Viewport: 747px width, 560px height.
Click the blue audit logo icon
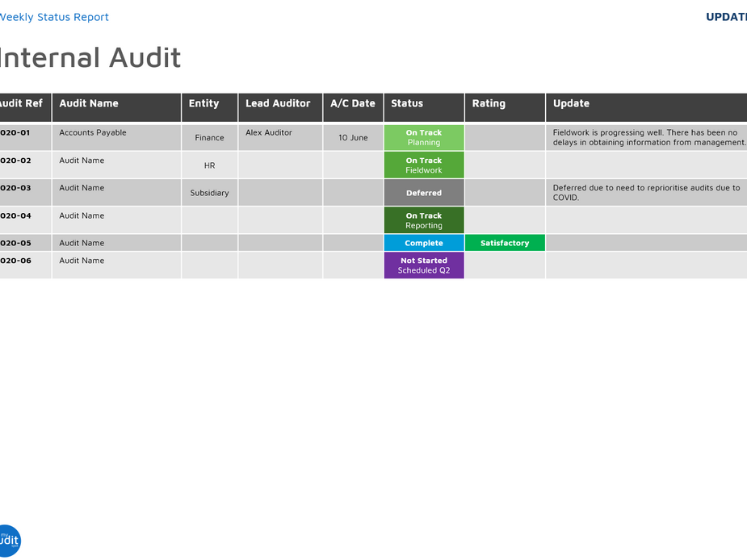(10, 541)
